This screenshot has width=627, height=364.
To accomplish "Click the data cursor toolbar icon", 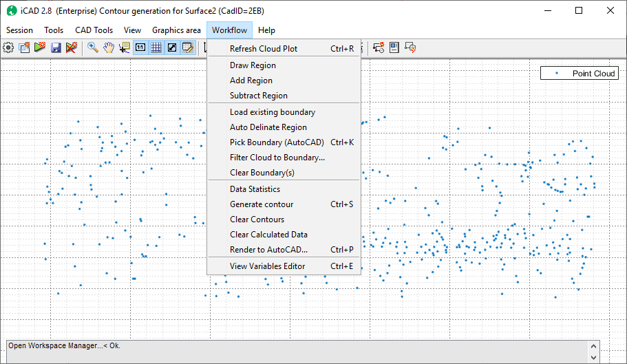I will [x=125, y=47].
